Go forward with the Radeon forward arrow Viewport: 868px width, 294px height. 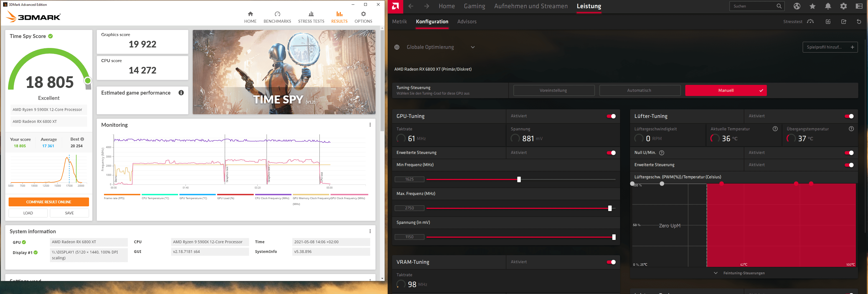point(427,6)
